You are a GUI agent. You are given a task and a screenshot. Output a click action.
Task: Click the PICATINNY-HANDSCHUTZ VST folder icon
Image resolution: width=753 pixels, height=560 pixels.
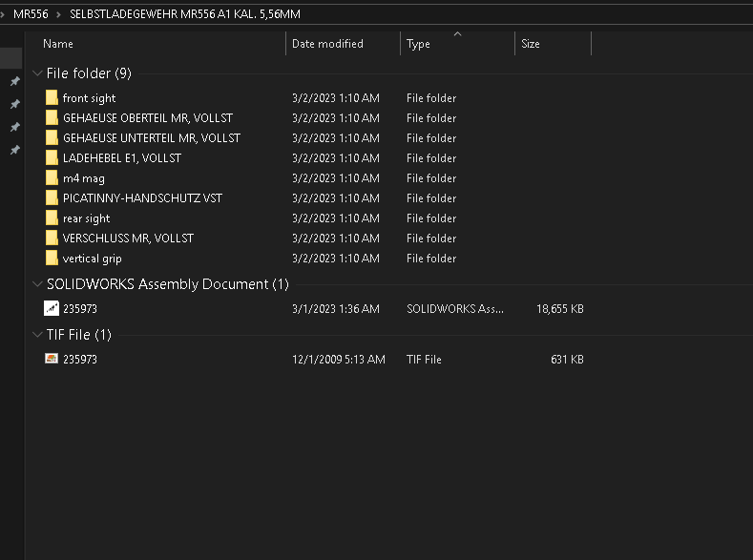point(52,197)
